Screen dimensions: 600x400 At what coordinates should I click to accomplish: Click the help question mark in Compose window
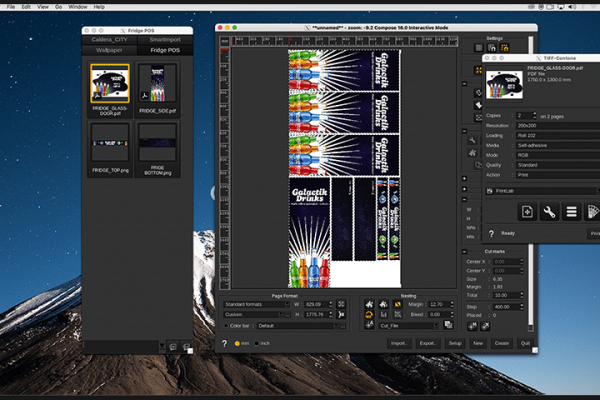pos(224,343)
